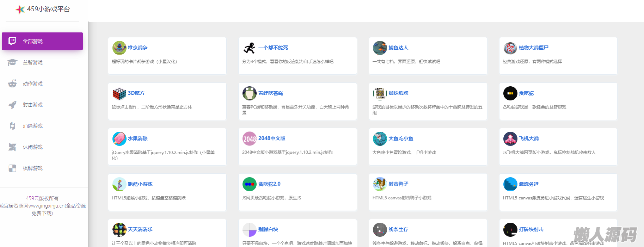Click the 捕鱼达人 title link
Viewport: 644px width, 247px height.
398,48
